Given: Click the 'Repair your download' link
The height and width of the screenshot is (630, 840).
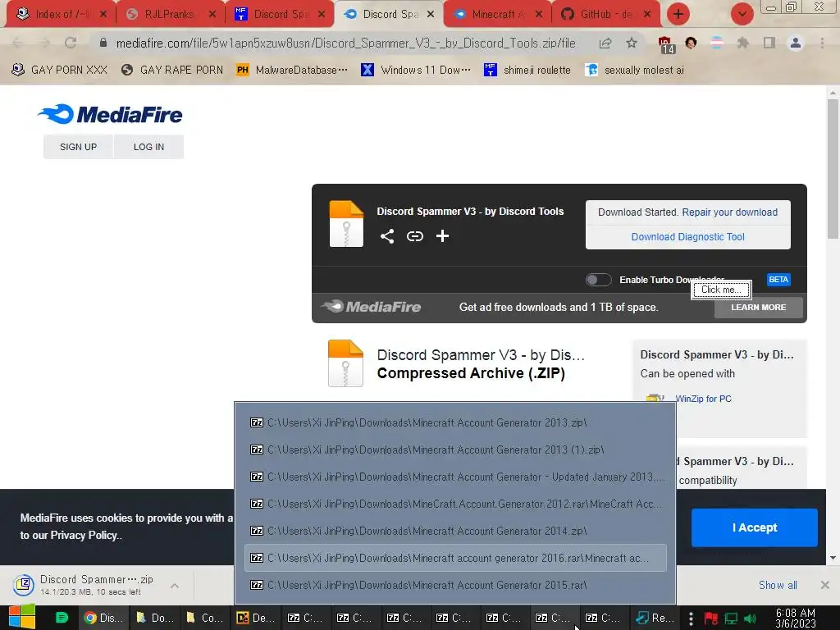Looking at the screenshot, I should pos(729,212).
